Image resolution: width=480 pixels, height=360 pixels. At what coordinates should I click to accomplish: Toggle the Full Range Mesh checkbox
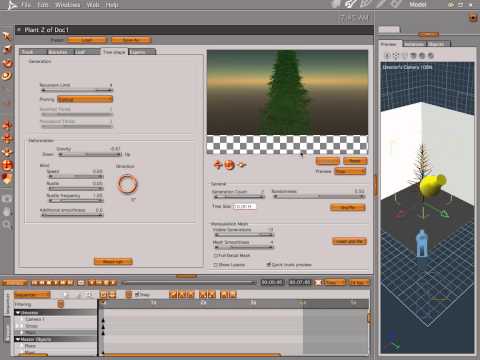(215, 255)
